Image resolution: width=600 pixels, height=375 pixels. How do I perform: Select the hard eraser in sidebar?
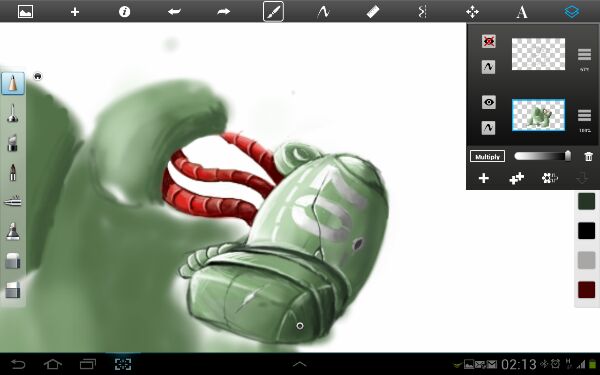[x=13, y=290]
